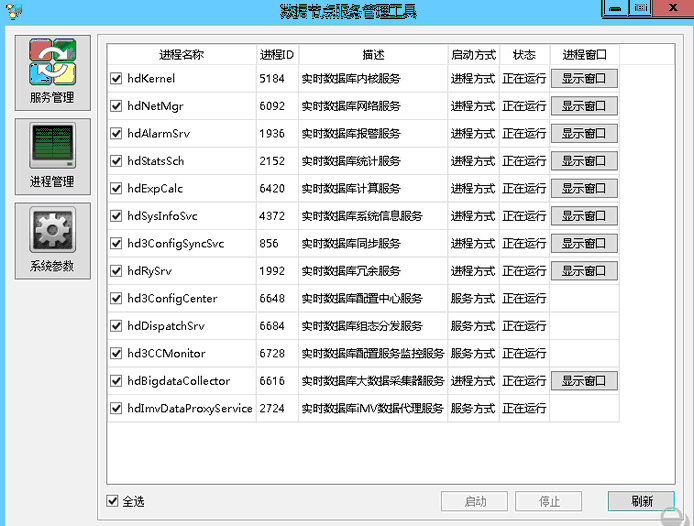The image size is (694, 526).
Task: Click description 实时数据库冗余服务
Action: coord(351,271)
